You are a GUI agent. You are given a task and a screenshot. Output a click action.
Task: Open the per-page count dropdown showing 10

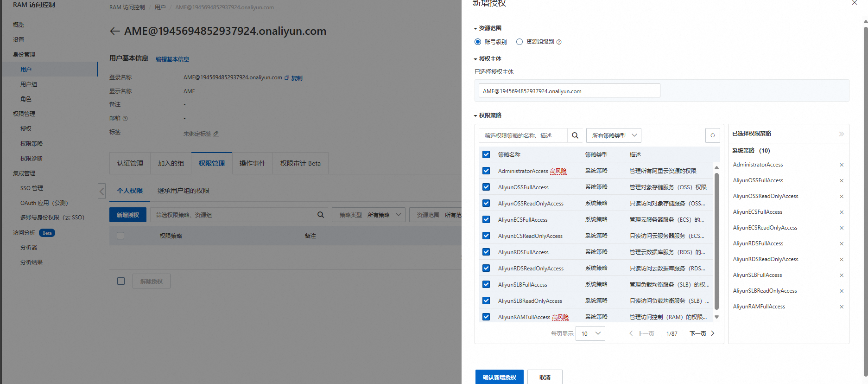[x=590, y=333]
